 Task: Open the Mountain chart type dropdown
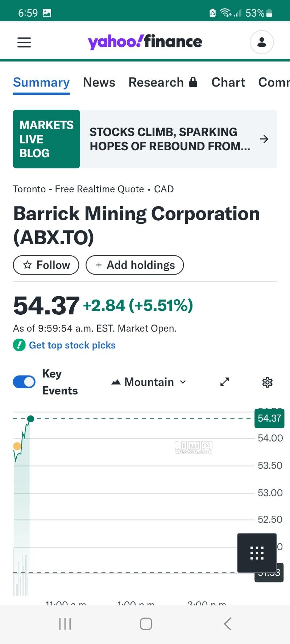(x=149, y=382)
